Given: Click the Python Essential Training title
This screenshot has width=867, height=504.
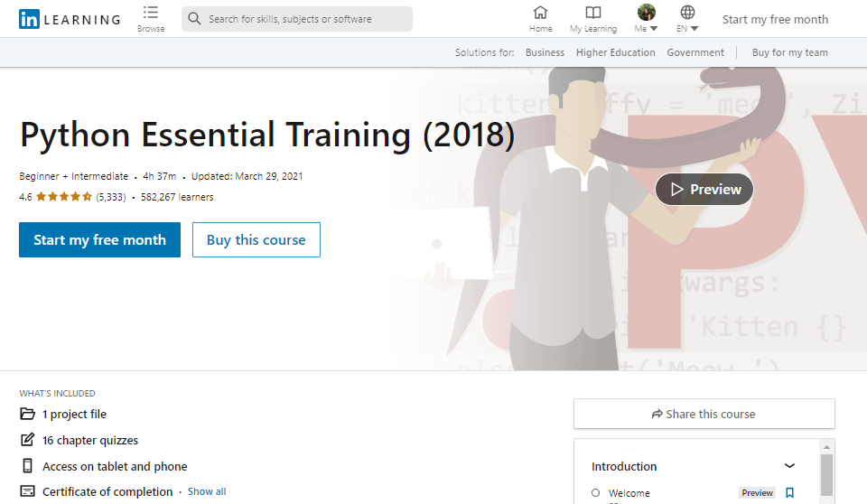Looking at the screenshot, I should [x=267, y=135].
